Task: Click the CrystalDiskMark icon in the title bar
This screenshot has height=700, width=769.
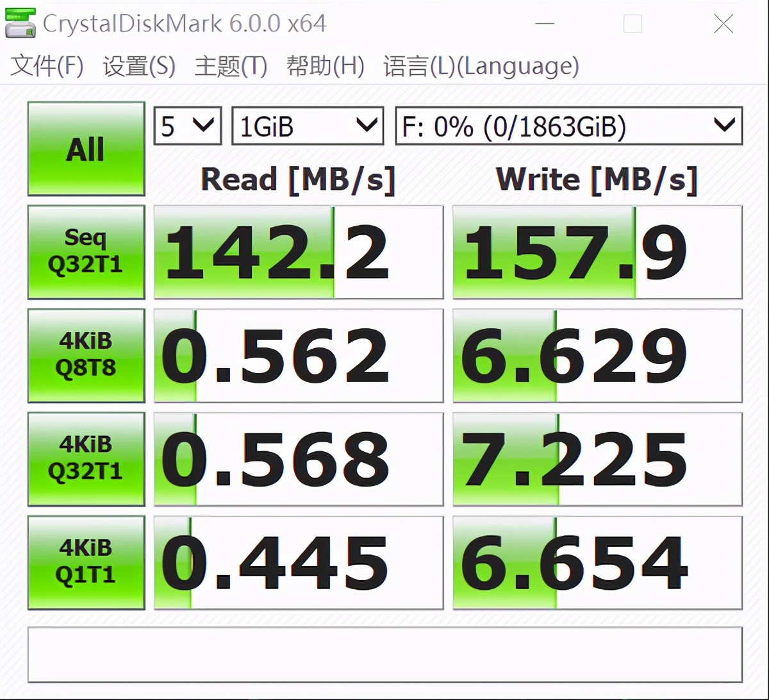Action: (x=21, y=23)
